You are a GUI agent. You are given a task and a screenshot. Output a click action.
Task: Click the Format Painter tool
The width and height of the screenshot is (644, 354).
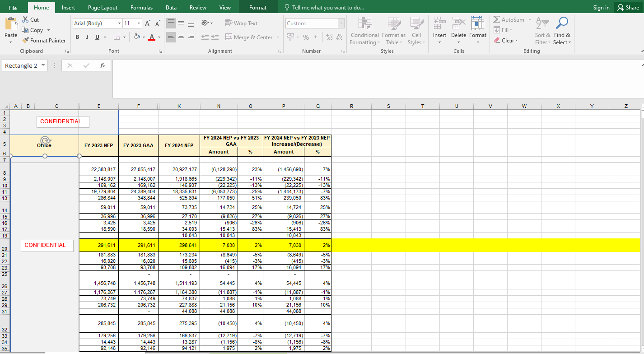tap(44, 40)
